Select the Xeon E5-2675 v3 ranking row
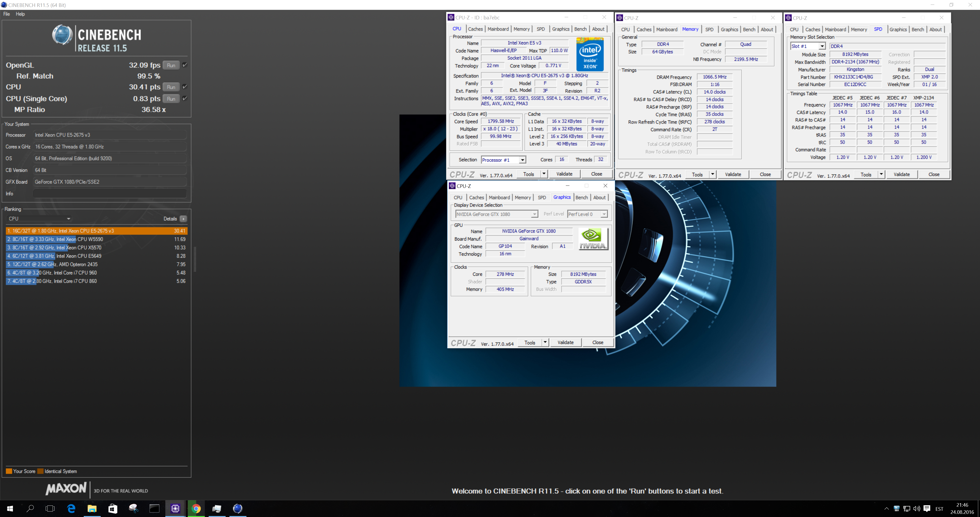The image size is (980, 517). coord(97,231)
